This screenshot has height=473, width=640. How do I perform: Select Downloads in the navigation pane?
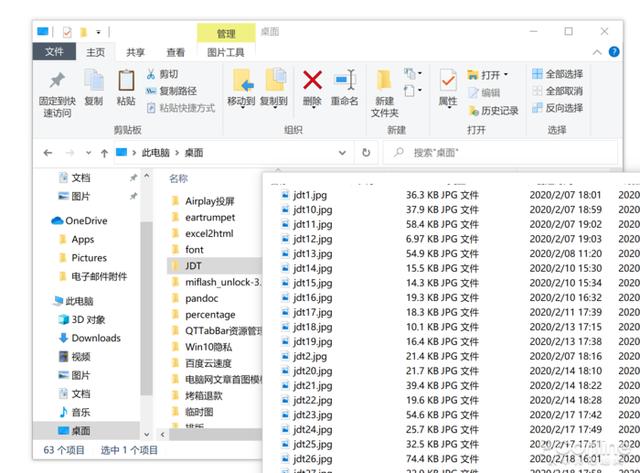(x=90, y=338)
